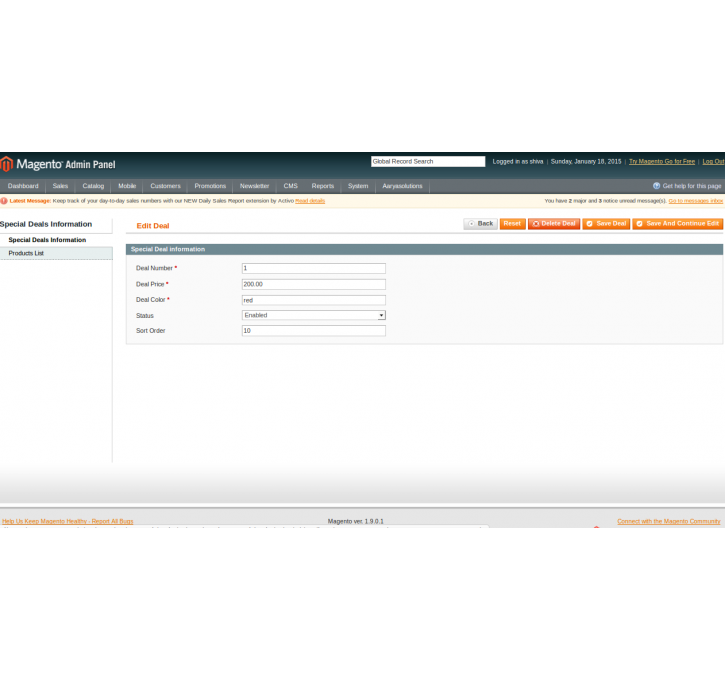Screen dimensions: 725x680
Task: Click the Deal Price input field
Action: (x=313, y=284)
